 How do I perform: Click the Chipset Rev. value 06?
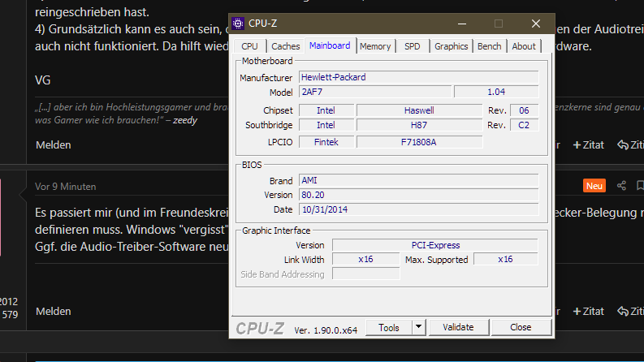(x=524, y=110)
